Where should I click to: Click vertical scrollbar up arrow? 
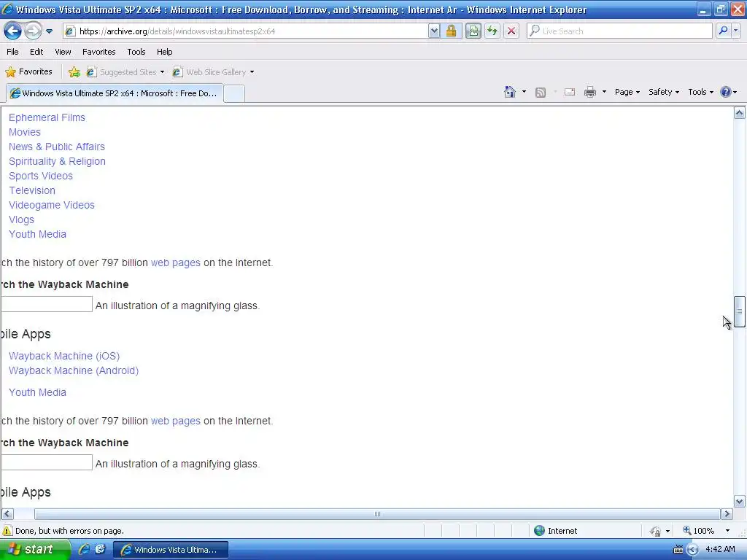click(740, 113)
